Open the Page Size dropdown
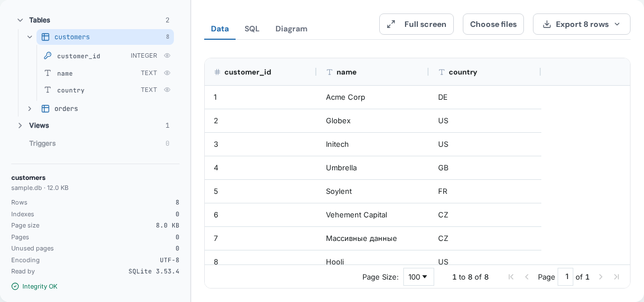The width and height of the screenshot is (644, 302). pos(418,277)
